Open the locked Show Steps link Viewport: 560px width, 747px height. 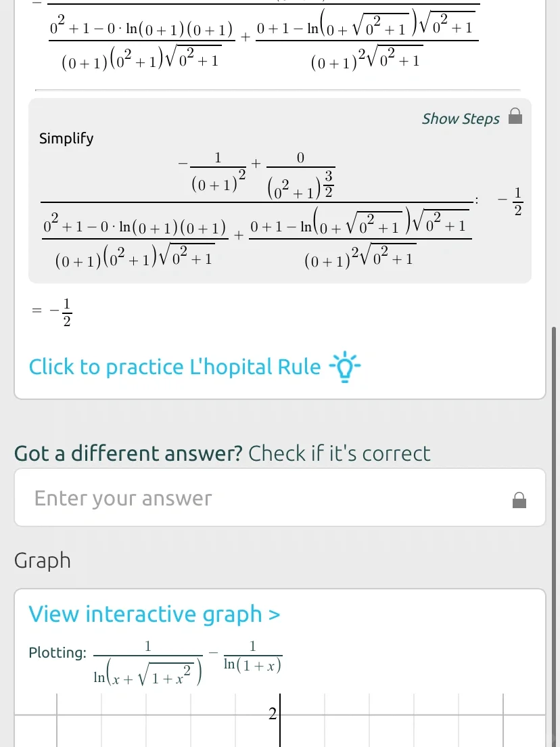[x=460, y=119]
